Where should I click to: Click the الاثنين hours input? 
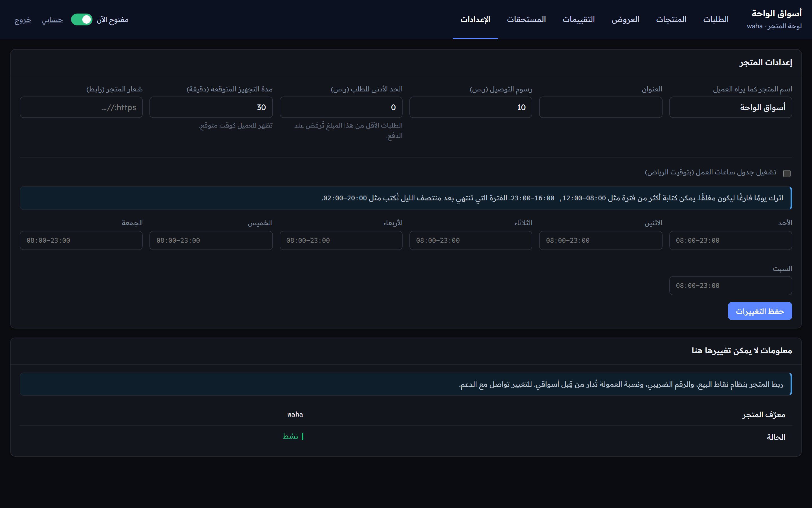[x=601, y=240]
